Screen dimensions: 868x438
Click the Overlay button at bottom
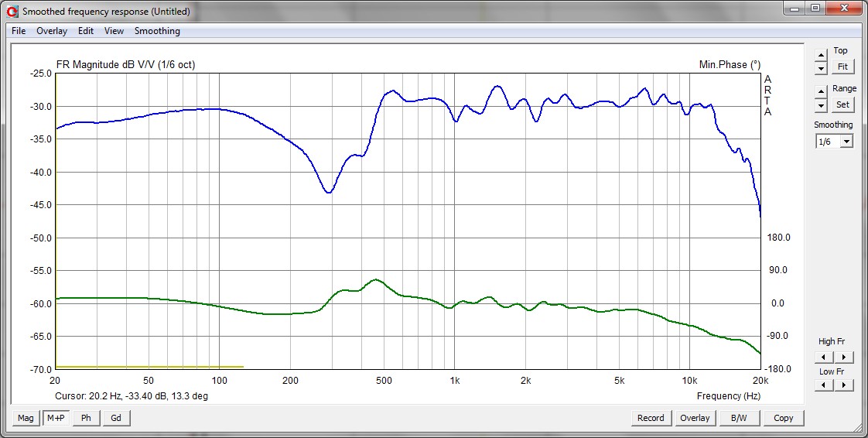click(x=695, y=418)
